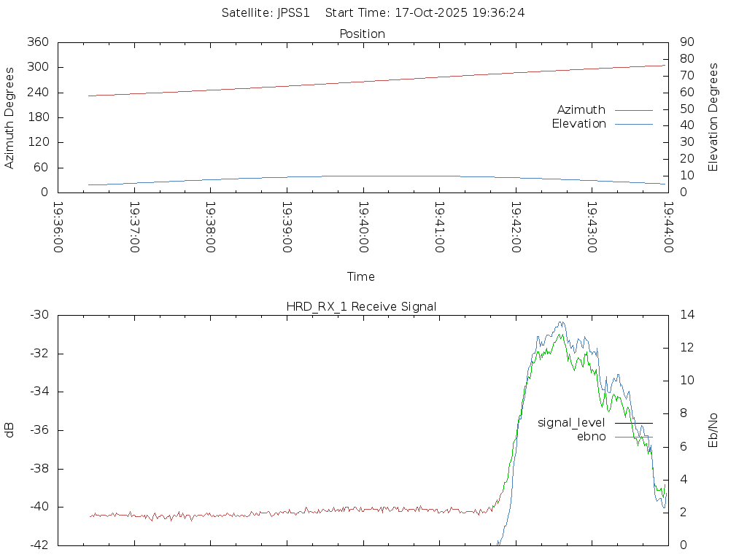Click the HRD_RX_1 Receive Signal title
The image size is (747, 560).
(361, 307)
